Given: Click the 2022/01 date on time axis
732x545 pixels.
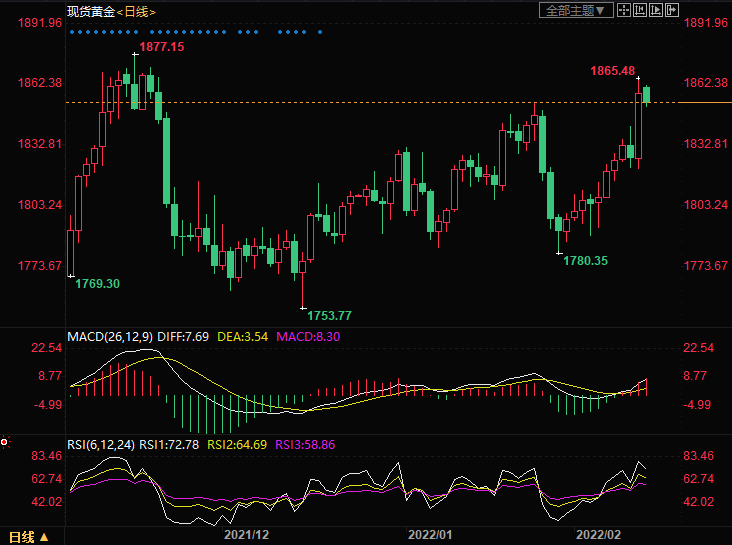Looking at the screenshot, I should (x=431, y=536).
